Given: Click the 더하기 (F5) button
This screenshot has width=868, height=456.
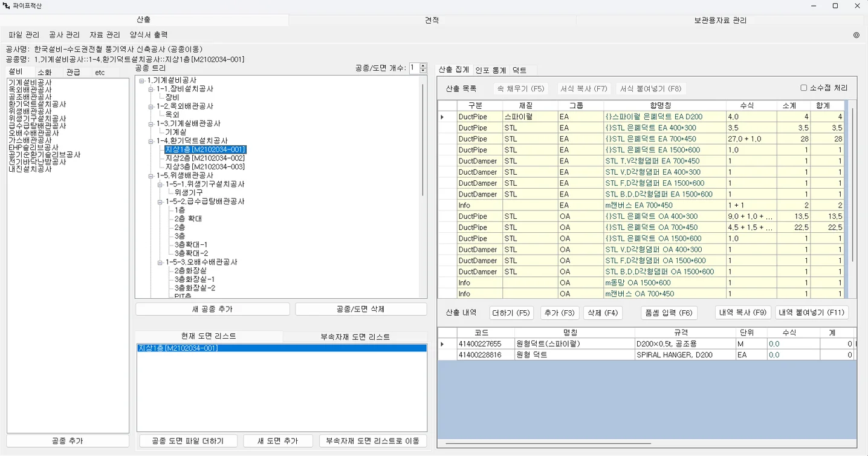Looking at the screenshot, I should tap(511, 313).
